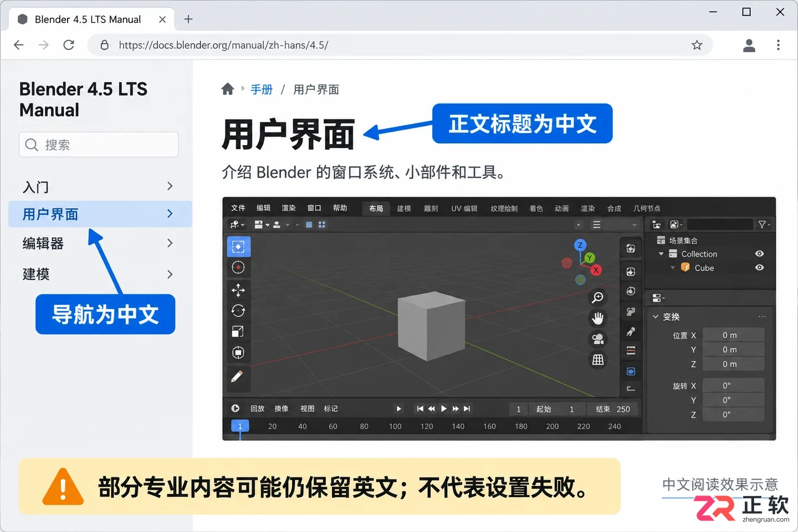Open the highlighted blue Object properties tab

[631, 371]
